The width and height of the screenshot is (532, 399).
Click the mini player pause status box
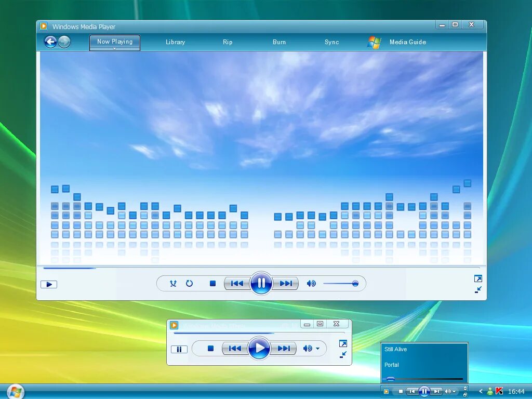179,349
